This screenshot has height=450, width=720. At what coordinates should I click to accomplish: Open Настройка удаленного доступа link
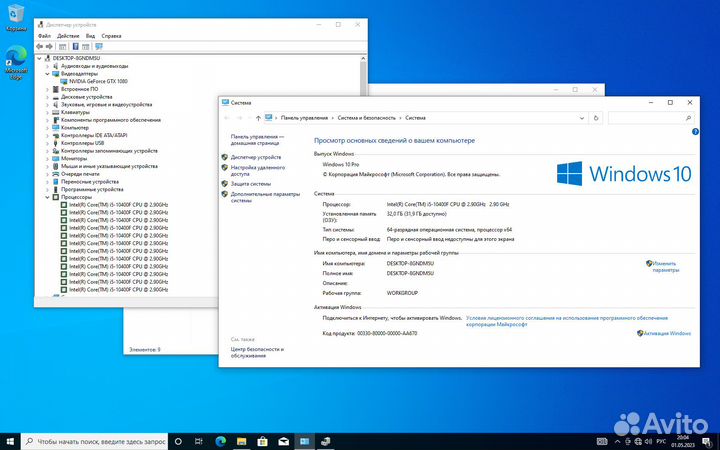[x=258, y=171]
